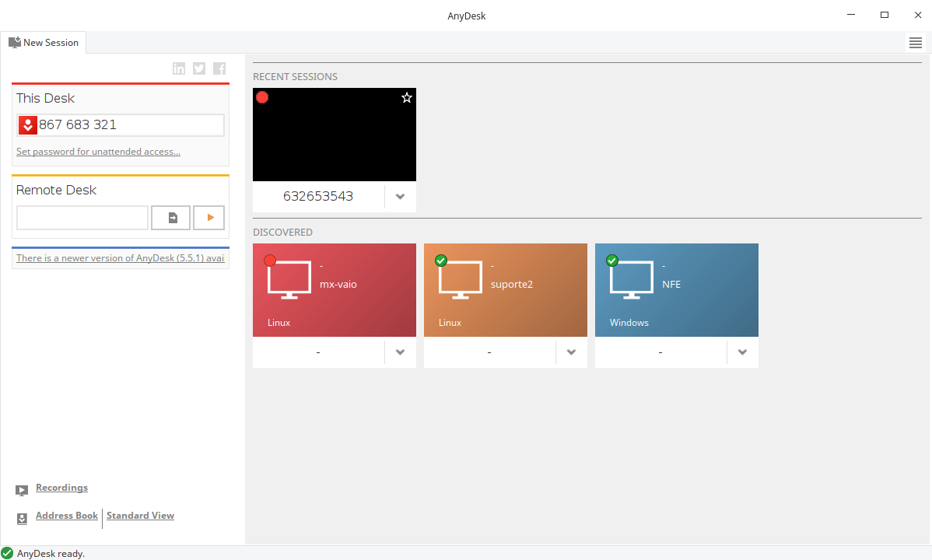Viewport: 932px width, 560px height.
Task: Click green online badge on NFE
Action: point(612,261)
